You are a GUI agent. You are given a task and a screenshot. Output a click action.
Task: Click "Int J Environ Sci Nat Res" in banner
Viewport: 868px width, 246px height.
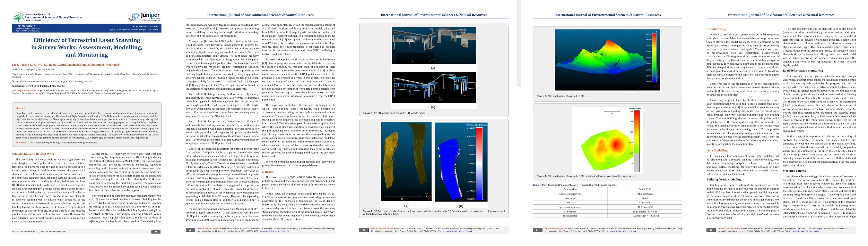pos(145,26)
